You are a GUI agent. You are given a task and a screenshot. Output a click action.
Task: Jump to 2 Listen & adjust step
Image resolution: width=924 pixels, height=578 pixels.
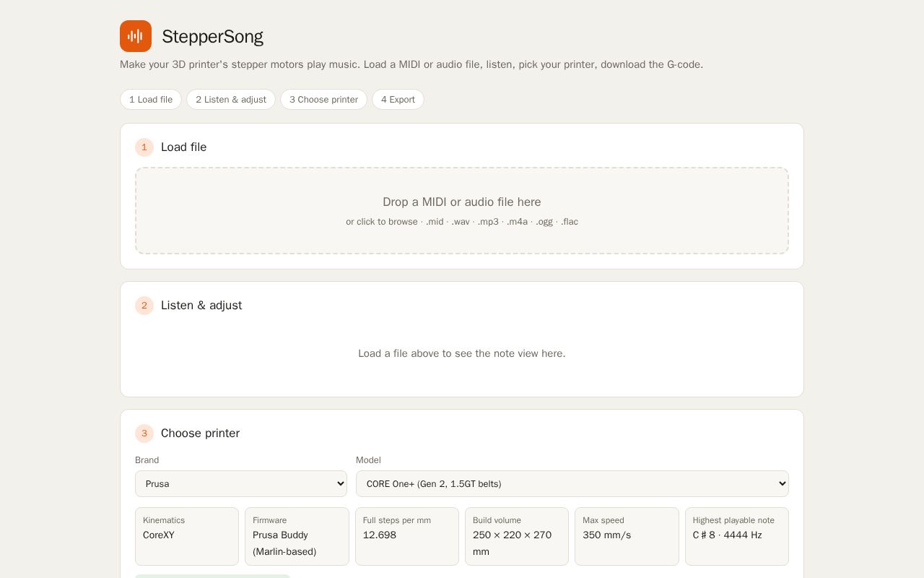(231, 100)
